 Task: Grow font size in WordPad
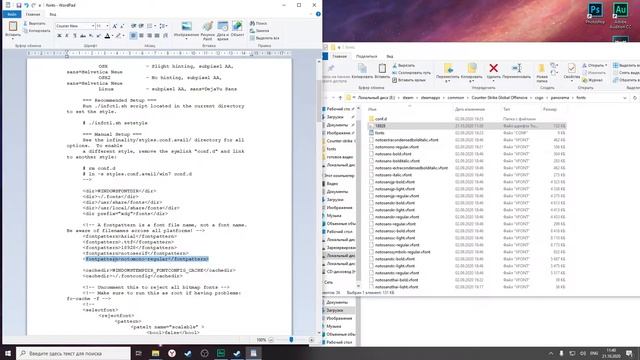(x=115, y=26)
